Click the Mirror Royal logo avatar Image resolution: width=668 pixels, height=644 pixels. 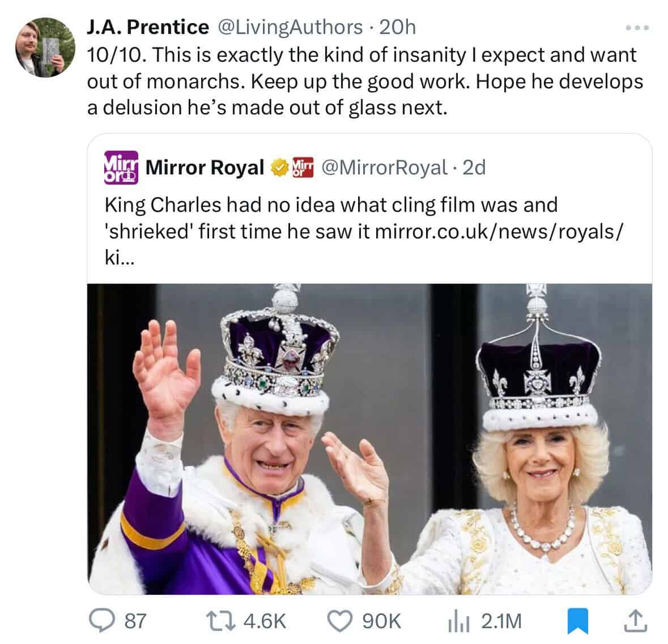[x=120, y=167]
